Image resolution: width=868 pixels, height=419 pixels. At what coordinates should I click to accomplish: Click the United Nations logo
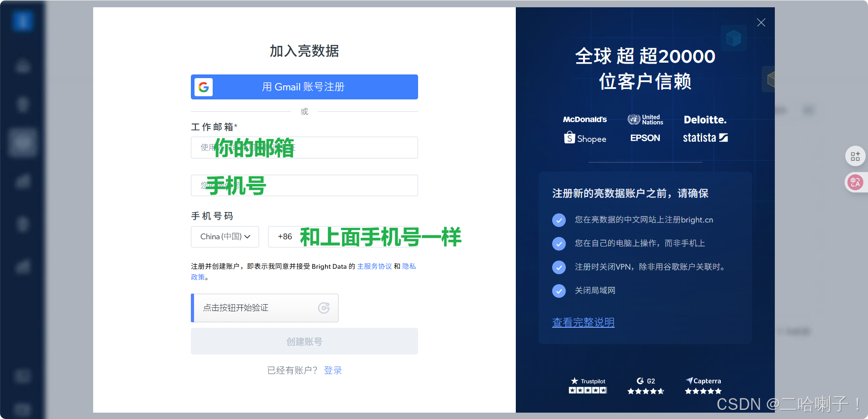tap(645, 119)
